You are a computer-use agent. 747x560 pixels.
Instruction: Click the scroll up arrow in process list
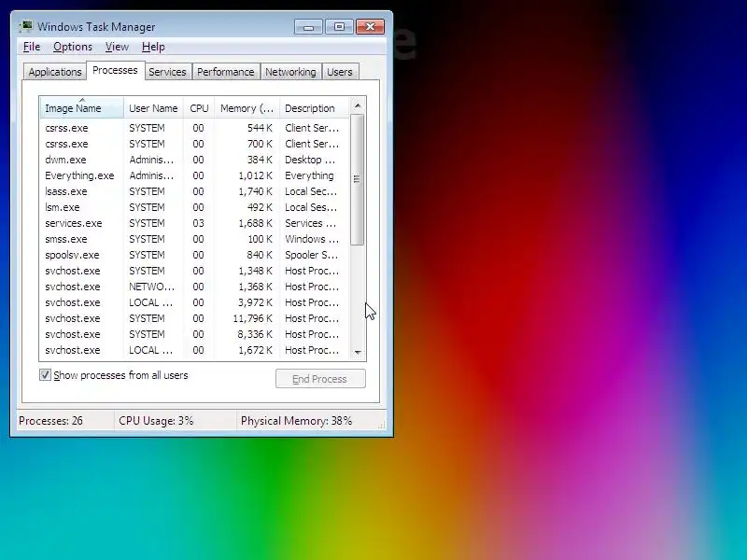[358, 105]
